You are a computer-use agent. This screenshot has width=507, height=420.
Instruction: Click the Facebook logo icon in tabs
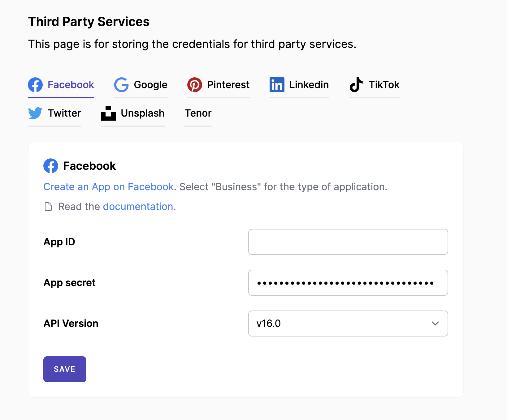point(35,85)
